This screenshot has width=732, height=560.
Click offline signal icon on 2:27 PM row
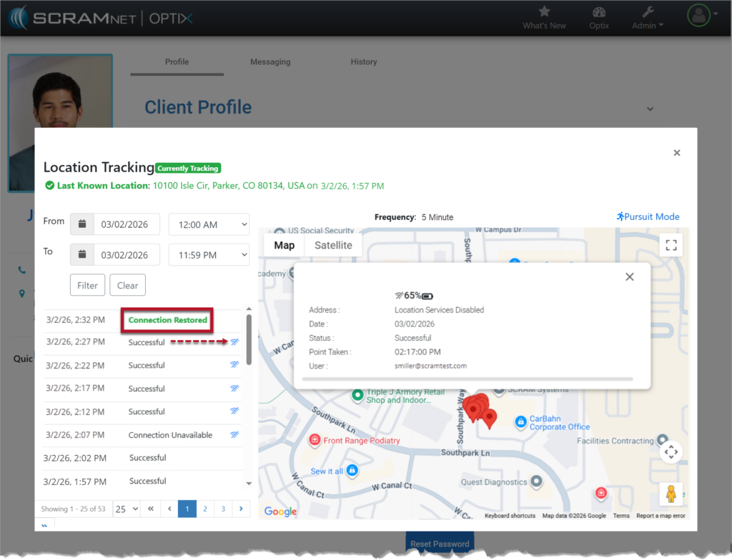234,342
